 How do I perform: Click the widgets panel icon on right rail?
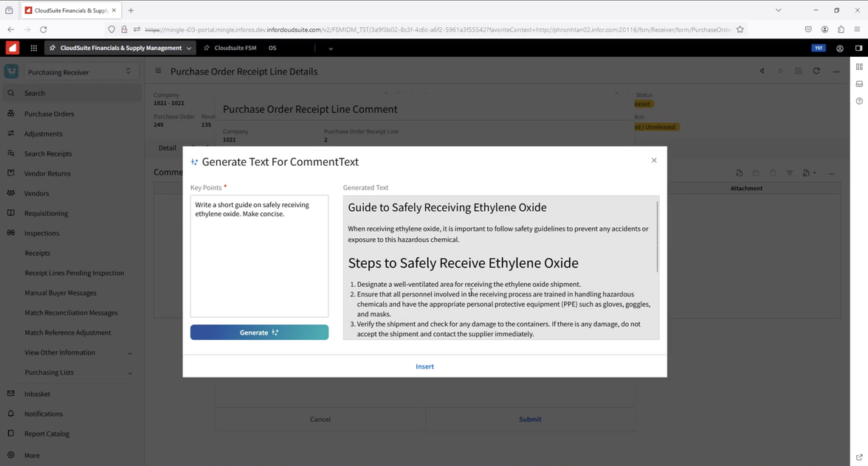(x=859, y=66)
